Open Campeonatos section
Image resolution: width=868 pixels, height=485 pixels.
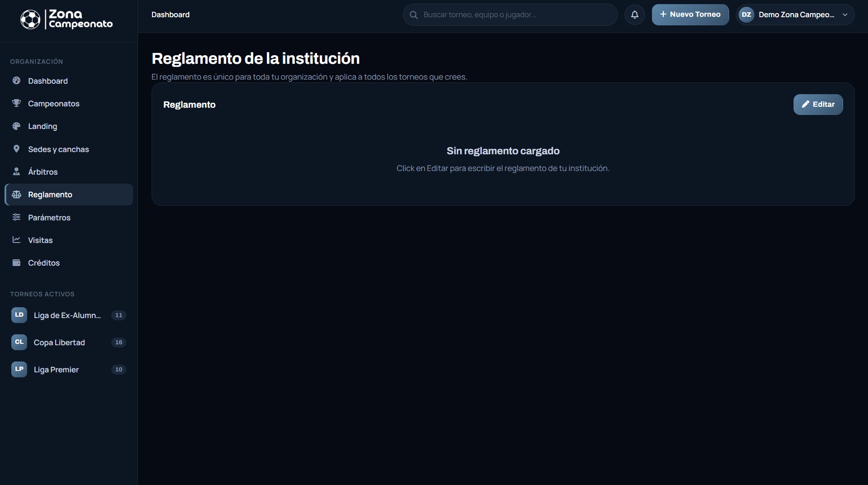tap(69, 103)
